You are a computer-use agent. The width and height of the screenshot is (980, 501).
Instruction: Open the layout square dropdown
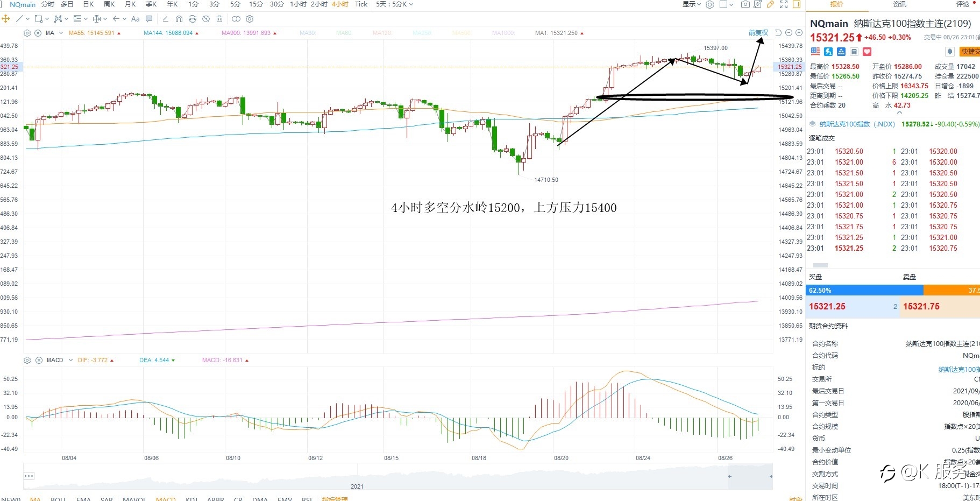[727, 4]
